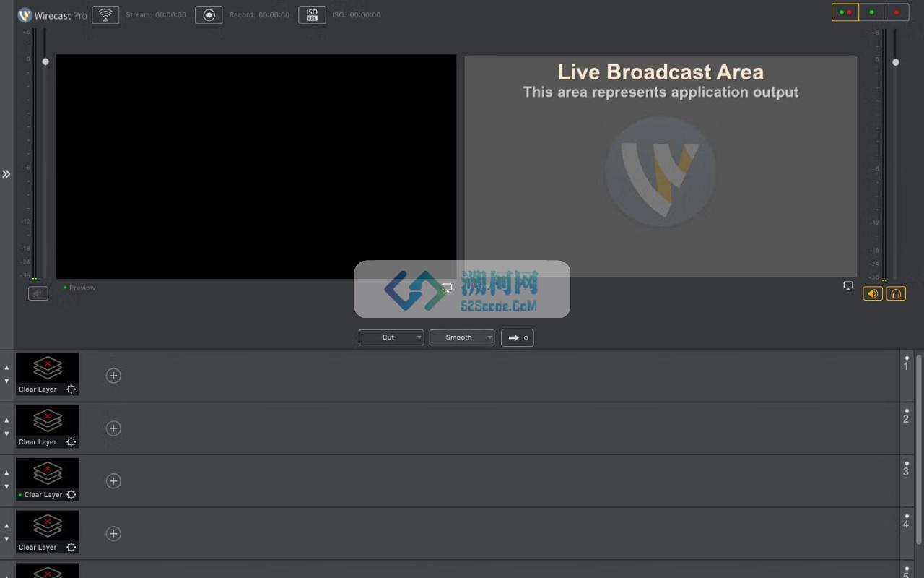Move layer 1 down with the down arrow
924x578 pixels.
[6, 381]
